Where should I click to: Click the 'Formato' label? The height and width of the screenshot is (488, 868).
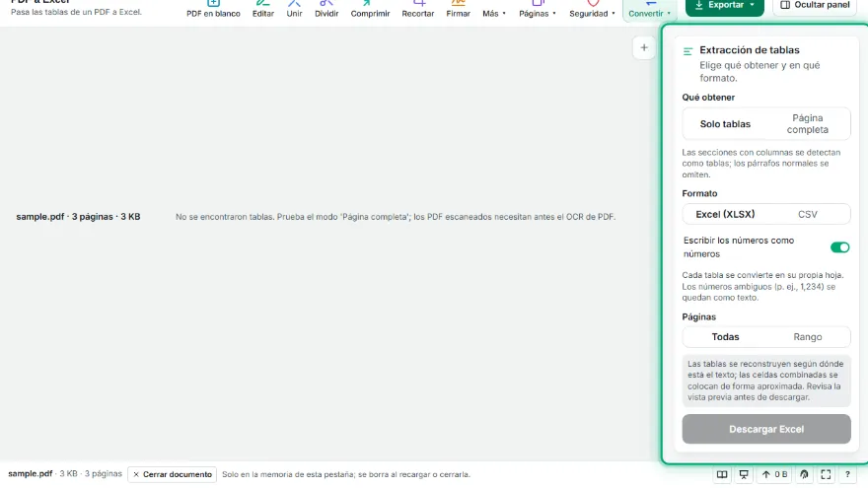699,193
